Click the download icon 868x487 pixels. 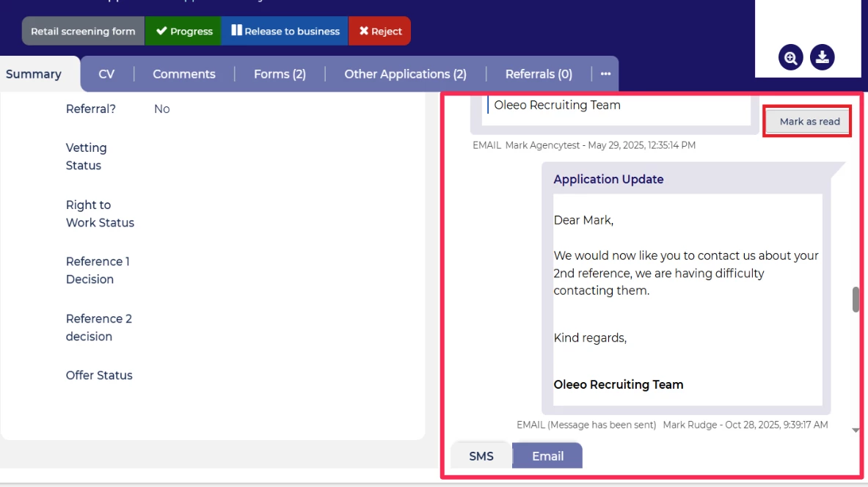tap(822, 57)
